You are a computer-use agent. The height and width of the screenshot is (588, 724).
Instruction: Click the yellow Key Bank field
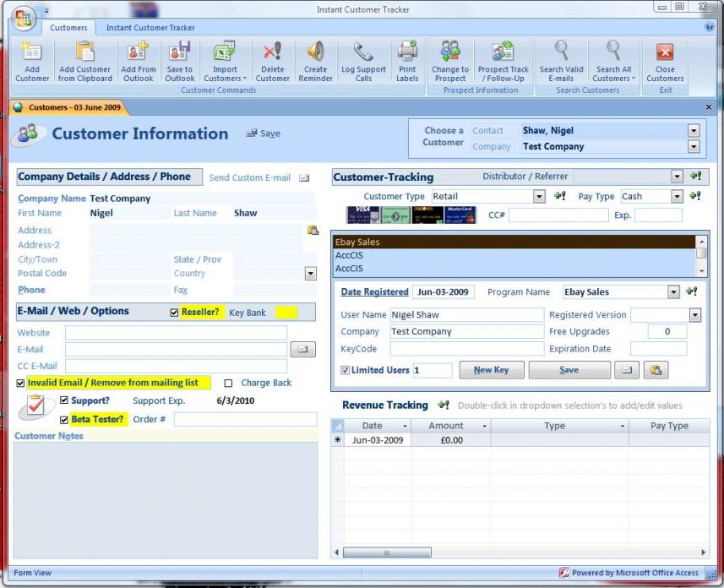pos(286,313)
